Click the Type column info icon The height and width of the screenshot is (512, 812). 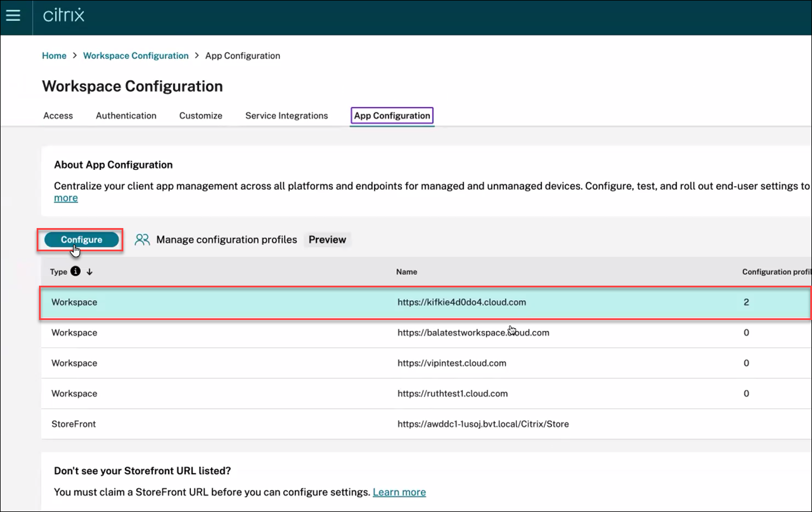tap(76, 271)
